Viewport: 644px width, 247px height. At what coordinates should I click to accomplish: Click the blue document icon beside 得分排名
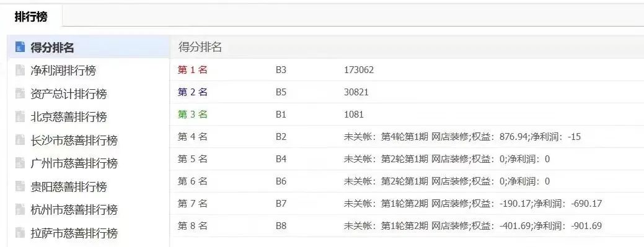[x=20, y=47]
